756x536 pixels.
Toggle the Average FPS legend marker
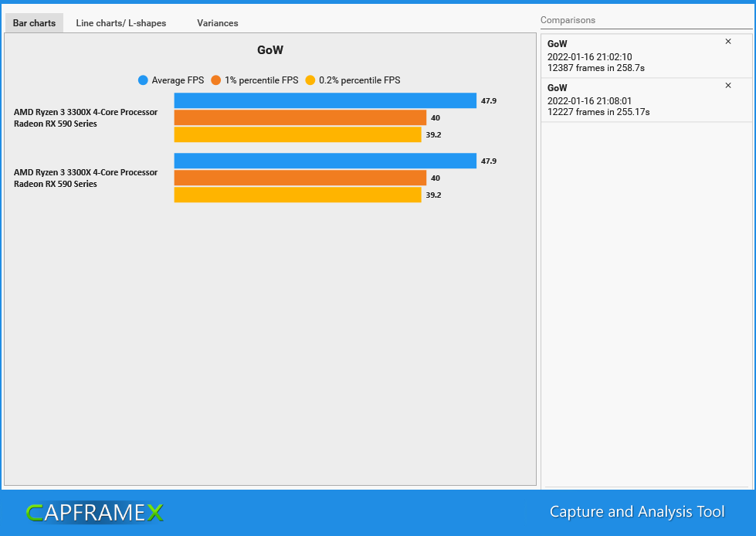(x=143, y=80)
